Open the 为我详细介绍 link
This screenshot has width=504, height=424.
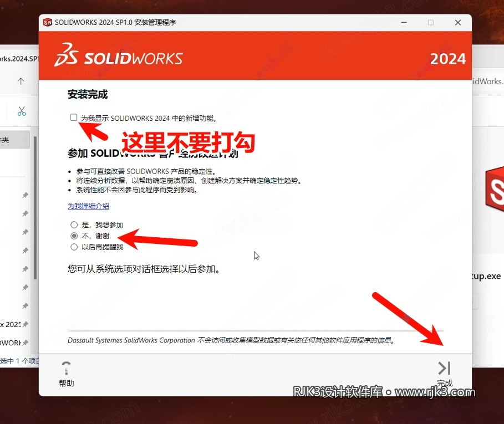point(88,206)
